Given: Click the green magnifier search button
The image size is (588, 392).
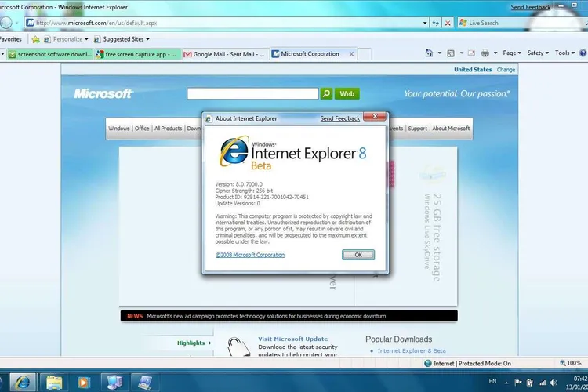Looking at the screenshot, I should tap(326, 93).
